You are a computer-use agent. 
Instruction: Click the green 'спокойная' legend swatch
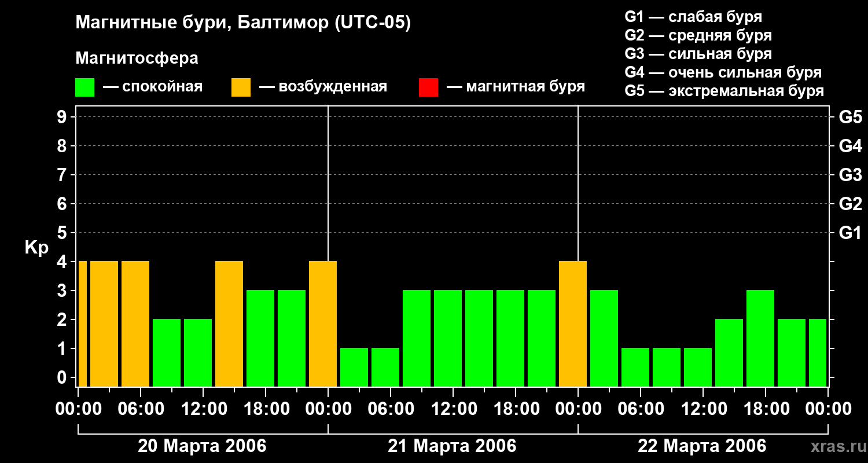(84, 87)
